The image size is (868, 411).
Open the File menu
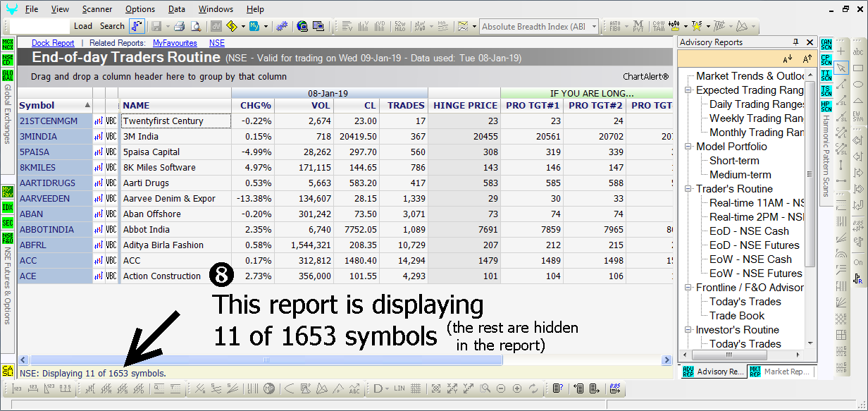coord(32,9)
